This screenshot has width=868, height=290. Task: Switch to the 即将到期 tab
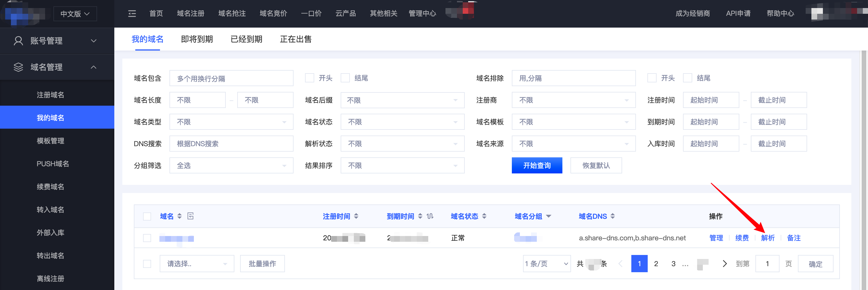pyautogui.click(x=197, y=39)
